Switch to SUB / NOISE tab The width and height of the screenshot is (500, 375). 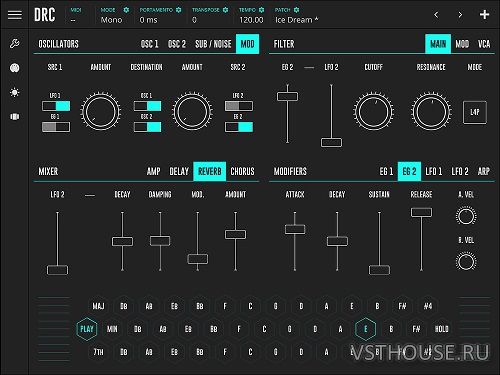tap(213, 44)
